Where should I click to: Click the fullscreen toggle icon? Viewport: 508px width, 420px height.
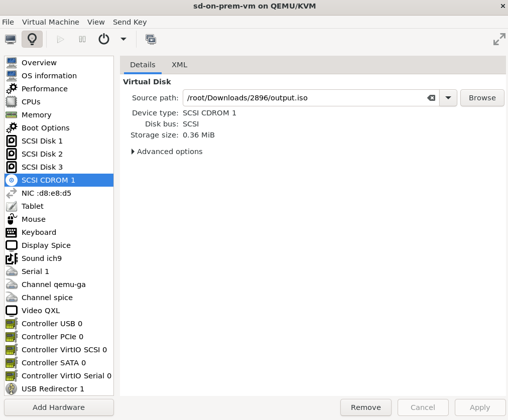(499, 39)
